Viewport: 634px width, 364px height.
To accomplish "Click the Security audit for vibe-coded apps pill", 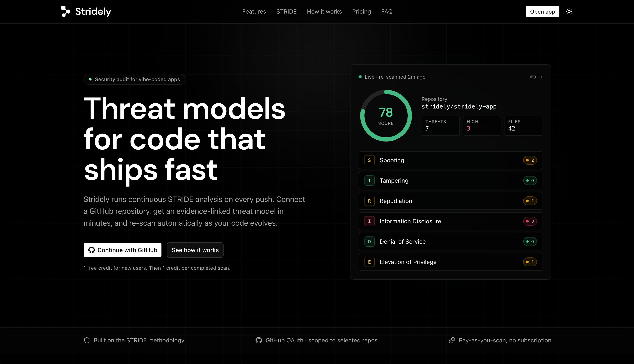I will [134, 79].
